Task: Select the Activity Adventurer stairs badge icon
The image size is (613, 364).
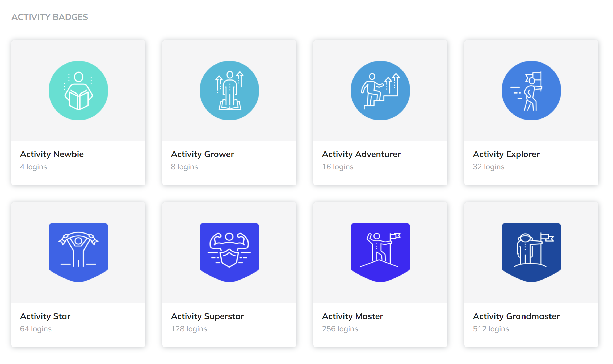Action: 380,91
